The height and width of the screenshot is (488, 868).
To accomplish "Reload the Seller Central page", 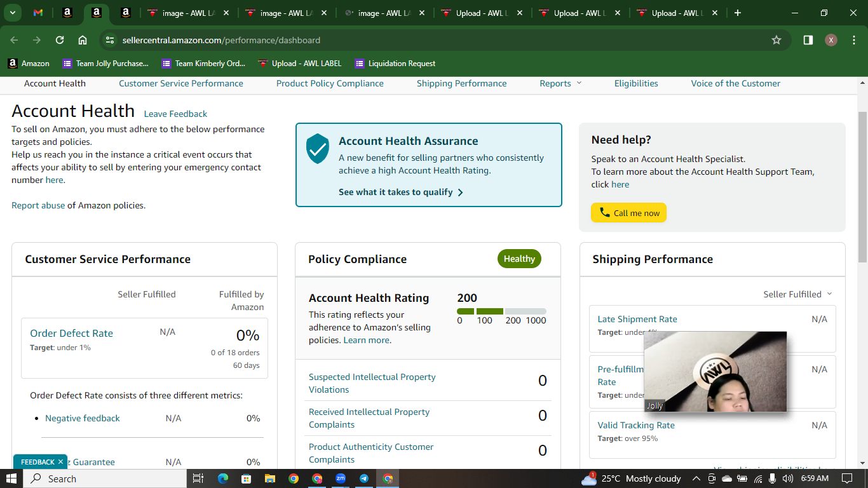I will click(60, 40).
